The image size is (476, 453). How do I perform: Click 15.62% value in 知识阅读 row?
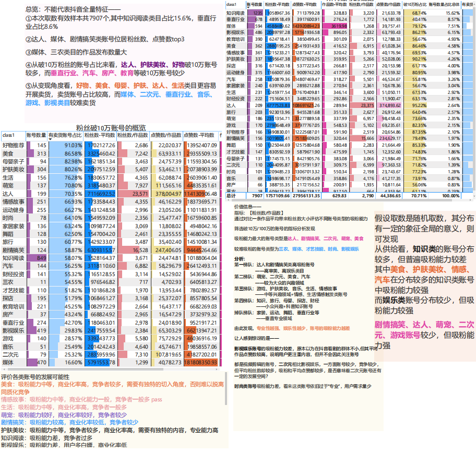(x=453, y=13)
